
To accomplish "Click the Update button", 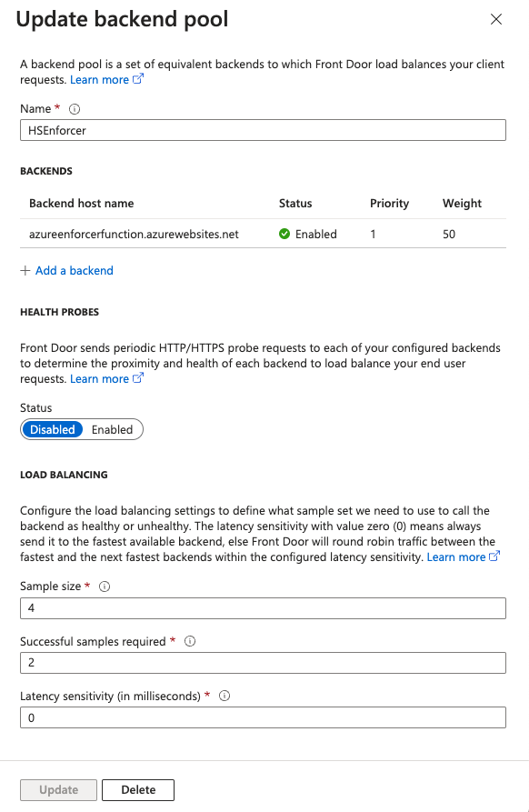I will (58, 790).
